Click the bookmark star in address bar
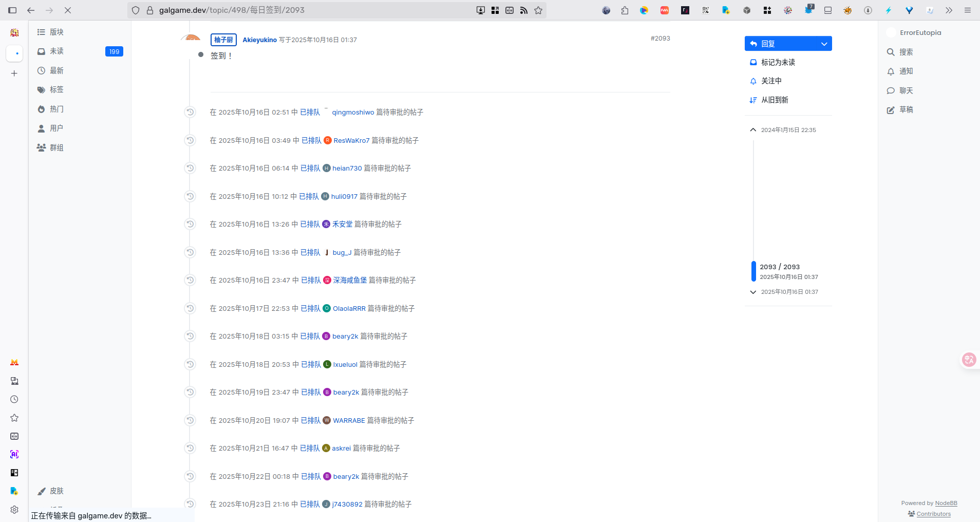 [x=538, y=10]
